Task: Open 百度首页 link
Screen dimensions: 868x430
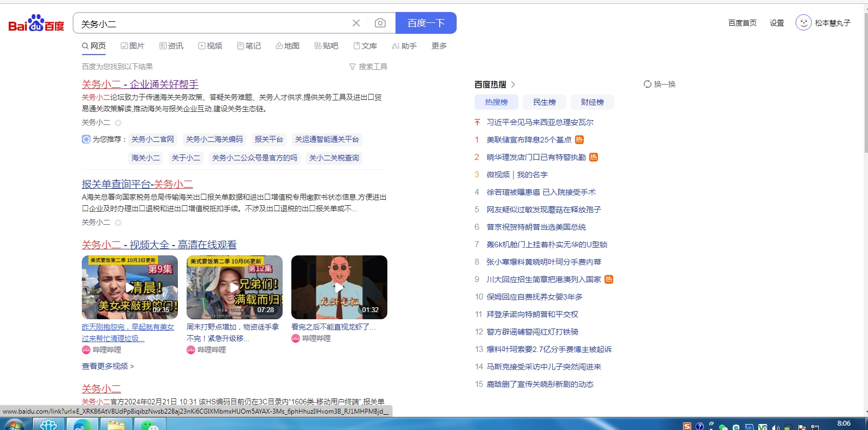Action: click(743, 23)
